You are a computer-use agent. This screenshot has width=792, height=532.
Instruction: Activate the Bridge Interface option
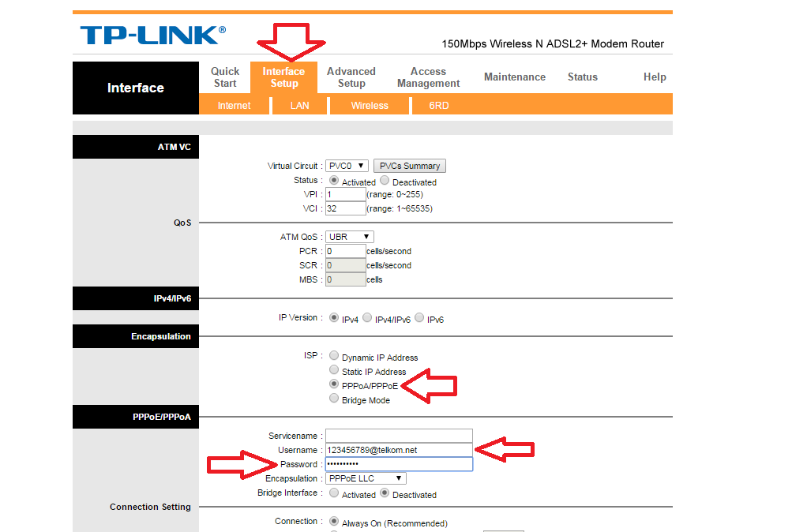pos(333,493)
